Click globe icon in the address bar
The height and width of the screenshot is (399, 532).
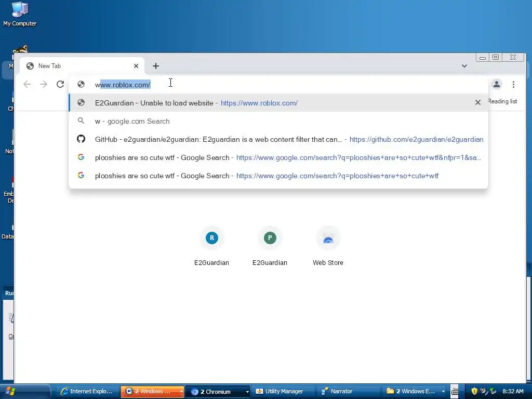point(81,84)
